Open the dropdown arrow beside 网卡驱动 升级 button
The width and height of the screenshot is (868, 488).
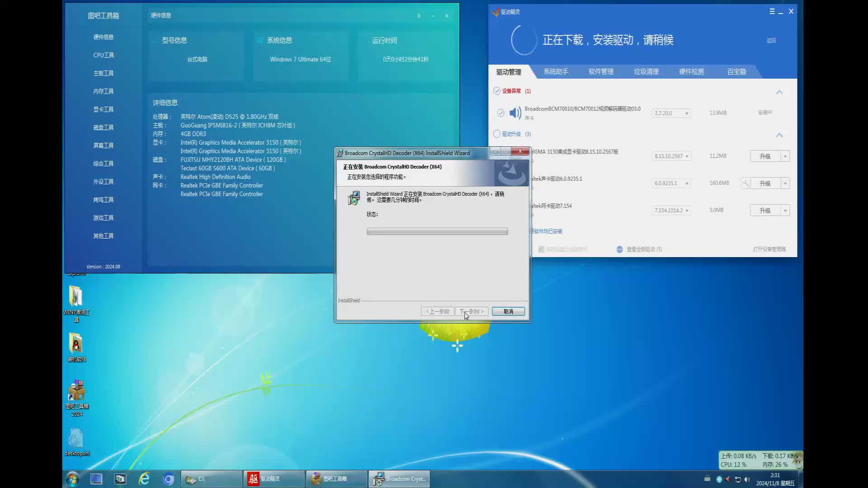[785, 210]
